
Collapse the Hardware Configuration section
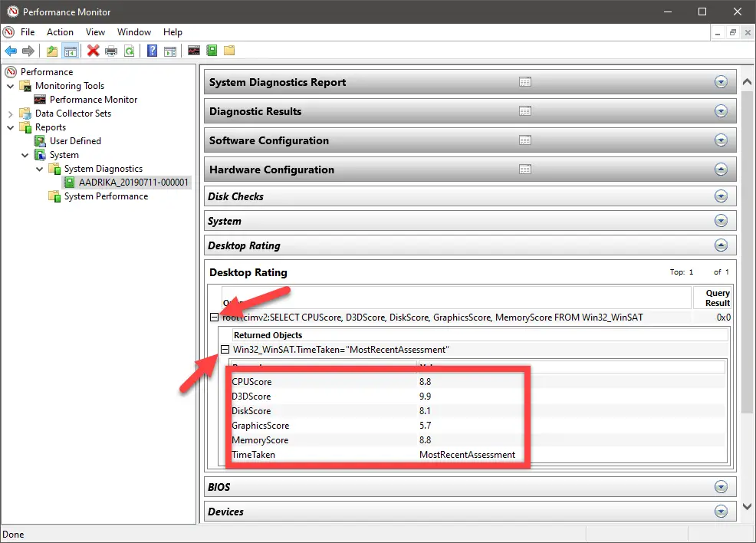720,169
